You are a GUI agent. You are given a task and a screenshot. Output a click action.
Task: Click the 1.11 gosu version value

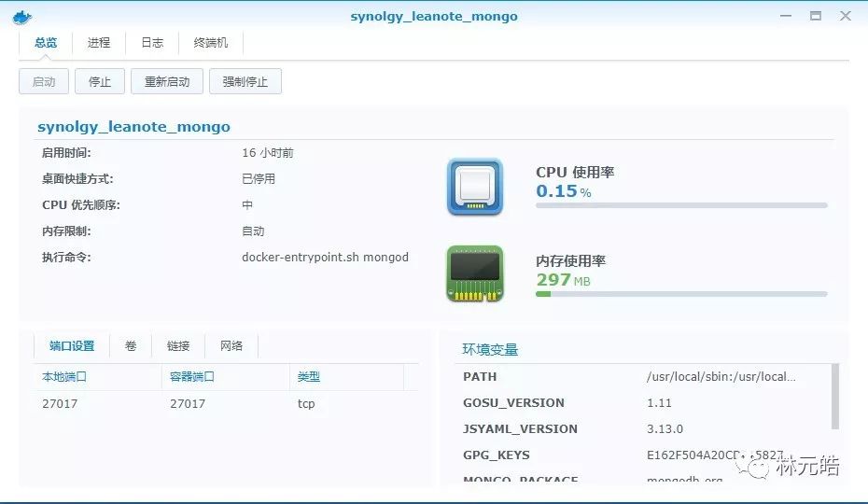pos(659,402)
